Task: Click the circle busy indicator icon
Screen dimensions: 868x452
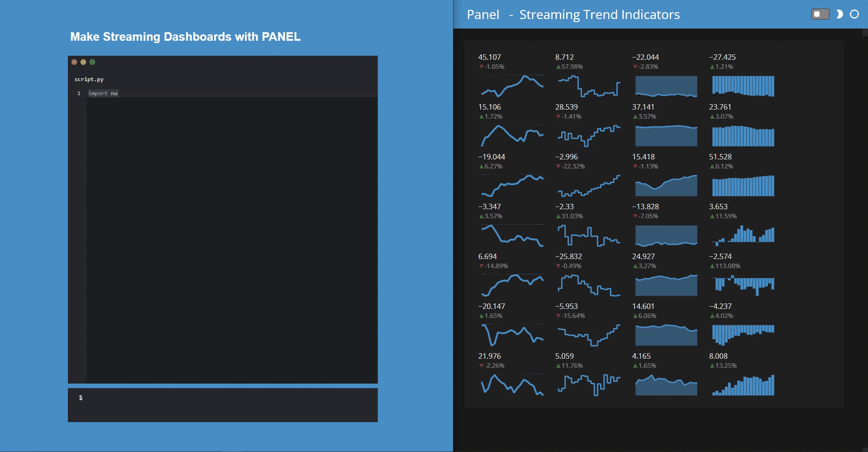Action: tap(854, 14)
